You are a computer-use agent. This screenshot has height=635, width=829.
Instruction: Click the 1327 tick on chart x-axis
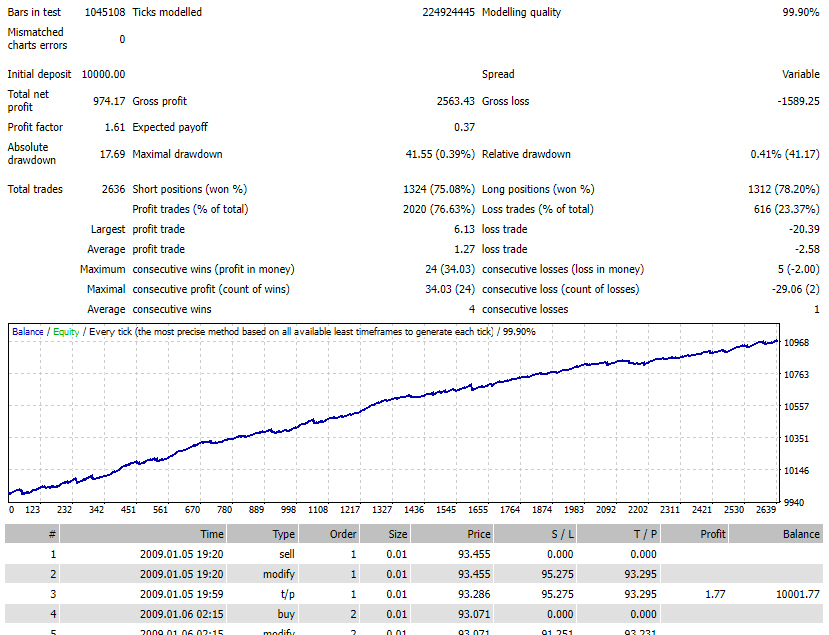pos(382,509)
